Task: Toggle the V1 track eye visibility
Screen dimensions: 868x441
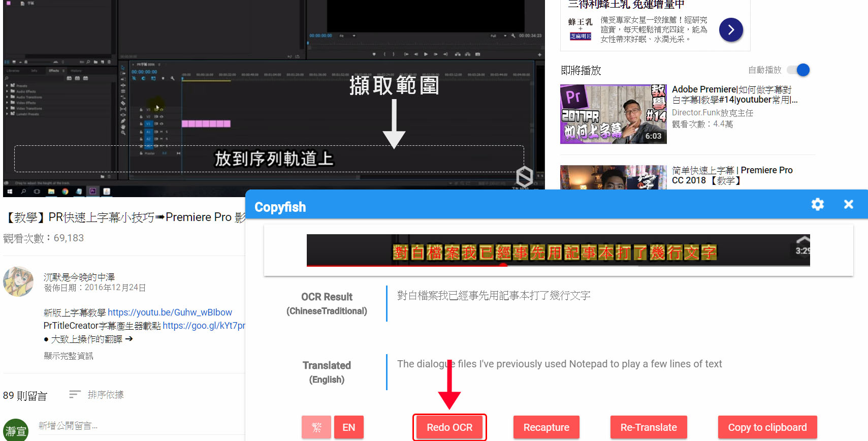Action: pos(162,123)
